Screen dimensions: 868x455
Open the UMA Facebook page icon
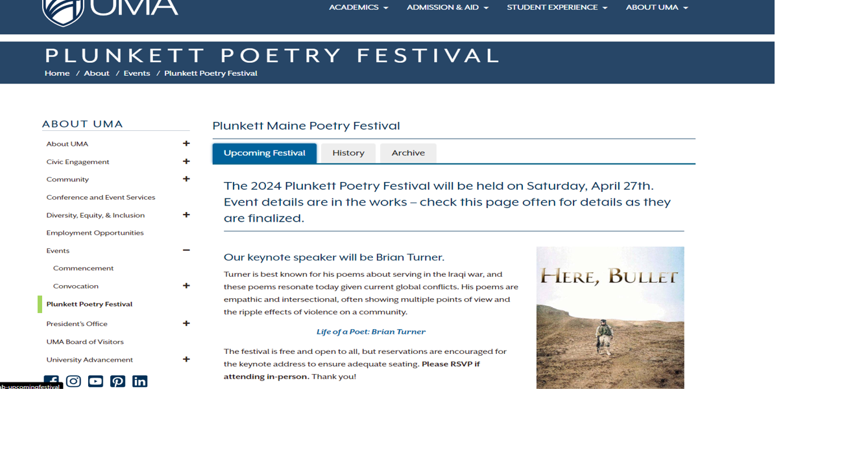point(51,381)
